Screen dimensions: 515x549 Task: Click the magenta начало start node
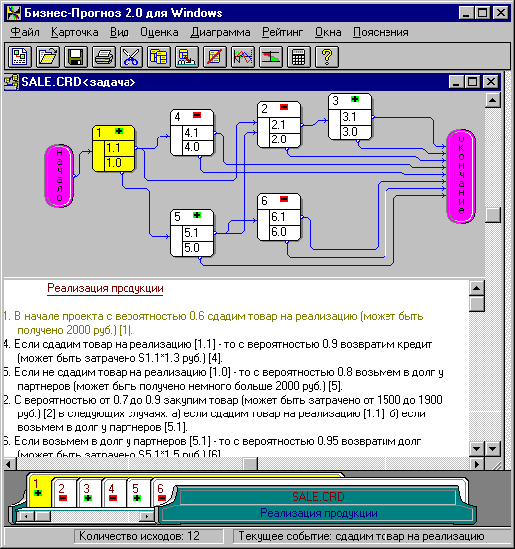pos(59,175)
